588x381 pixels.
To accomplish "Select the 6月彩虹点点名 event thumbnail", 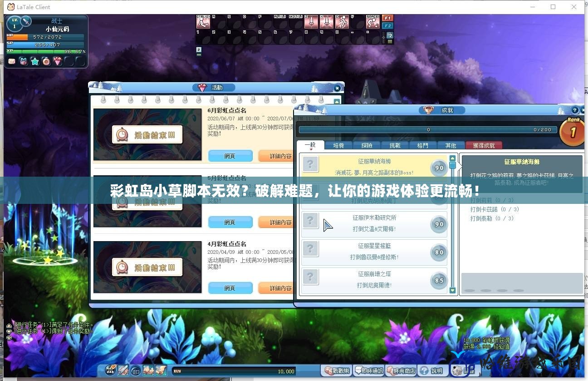I will tap(147, 134).
